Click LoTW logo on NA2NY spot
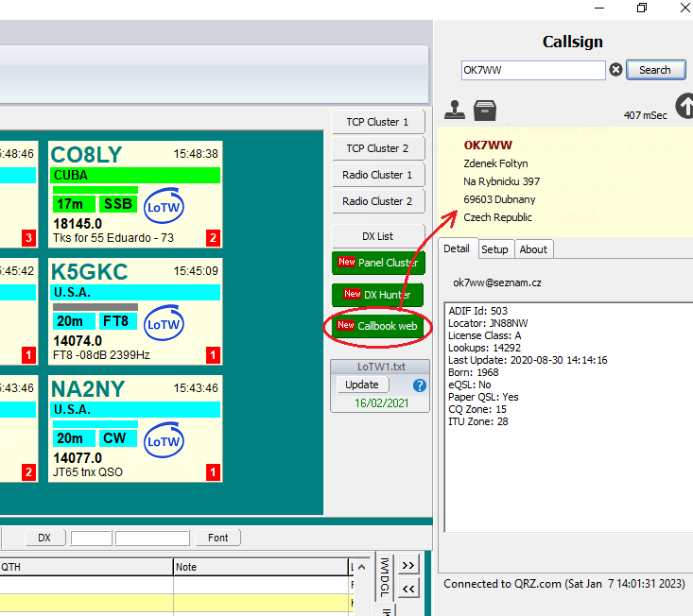Viewport: 693px width, 616px height. [164, 441]
